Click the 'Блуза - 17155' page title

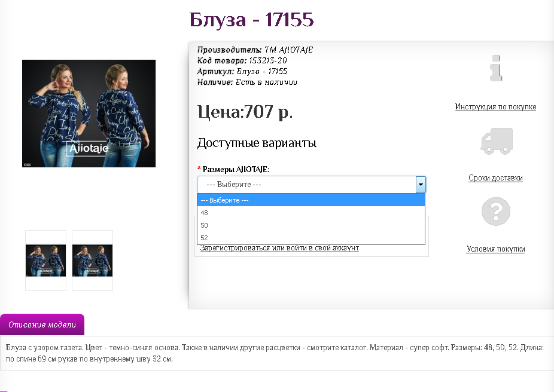pyautogui.click(x=251, y=19)
